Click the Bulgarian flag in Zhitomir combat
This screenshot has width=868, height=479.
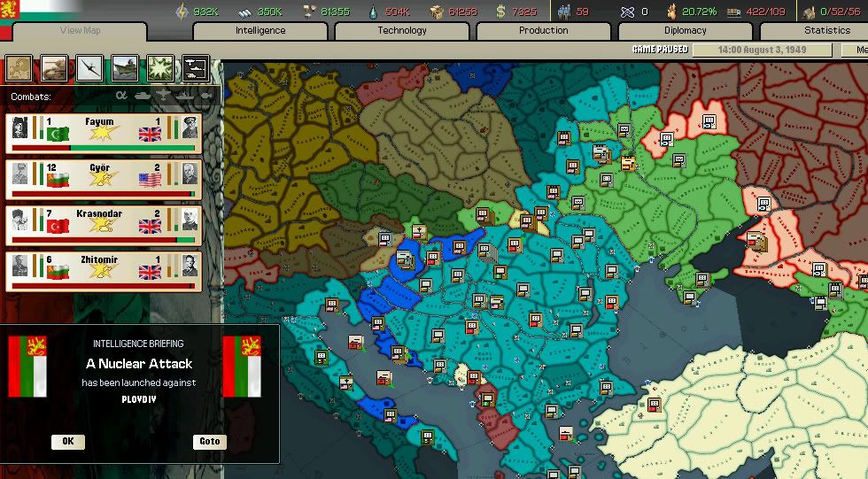point(58,272)
